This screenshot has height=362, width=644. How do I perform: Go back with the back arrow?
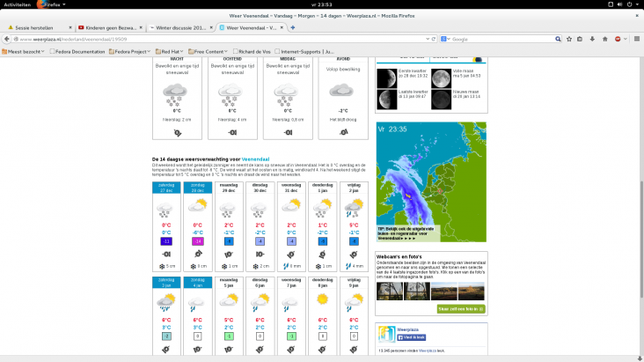(x=6, y=39)
